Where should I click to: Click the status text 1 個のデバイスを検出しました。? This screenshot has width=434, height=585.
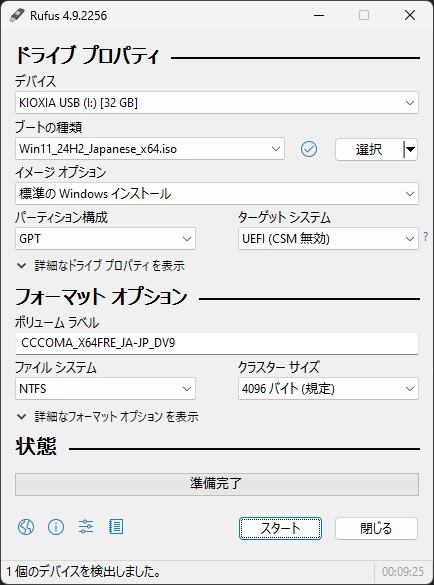click(84, 572)
